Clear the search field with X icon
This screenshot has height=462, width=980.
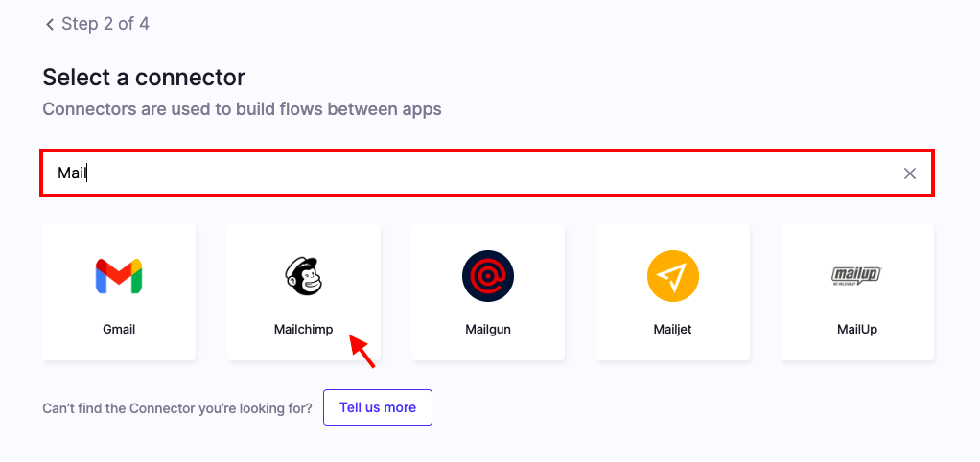[x=910, y=173]
